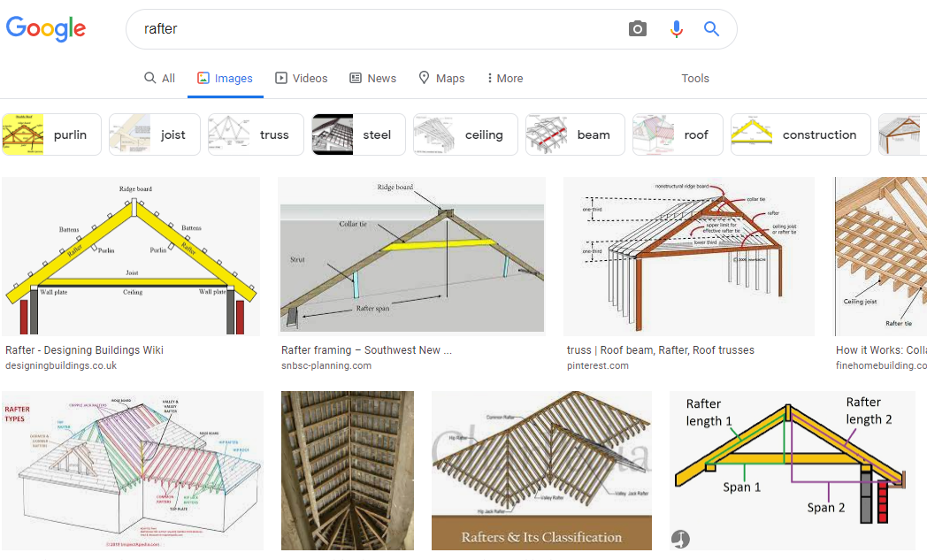Image resolution: width=927 pixels, height=560 pixels.
Task: Open 'Rafter framing – Southwest New ...' link
Action: pyautogui.click(x=366, y=350)
